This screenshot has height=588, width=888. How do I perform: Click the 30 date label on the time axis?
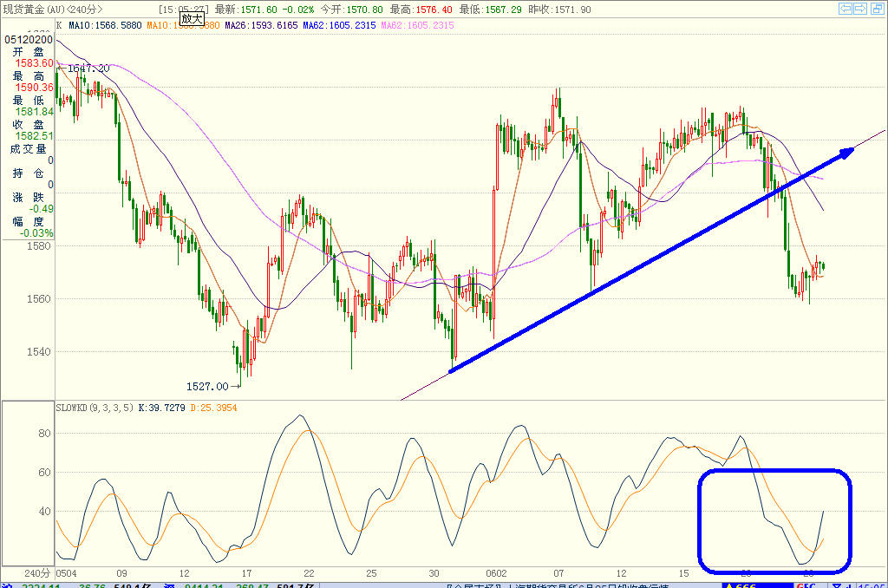coord(434,573)
